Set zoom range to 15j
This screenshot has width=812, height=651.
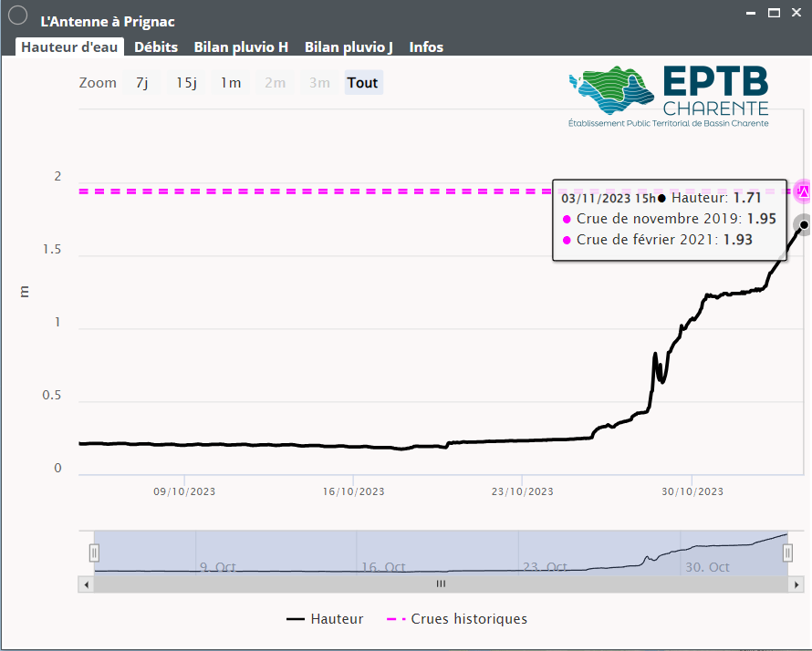(x=186, y=83)
